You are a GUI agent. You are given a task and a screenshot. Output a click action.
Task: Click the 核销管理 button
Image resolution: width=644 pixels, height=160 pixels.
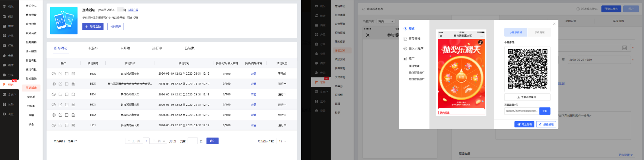click(x=115, y=27)
